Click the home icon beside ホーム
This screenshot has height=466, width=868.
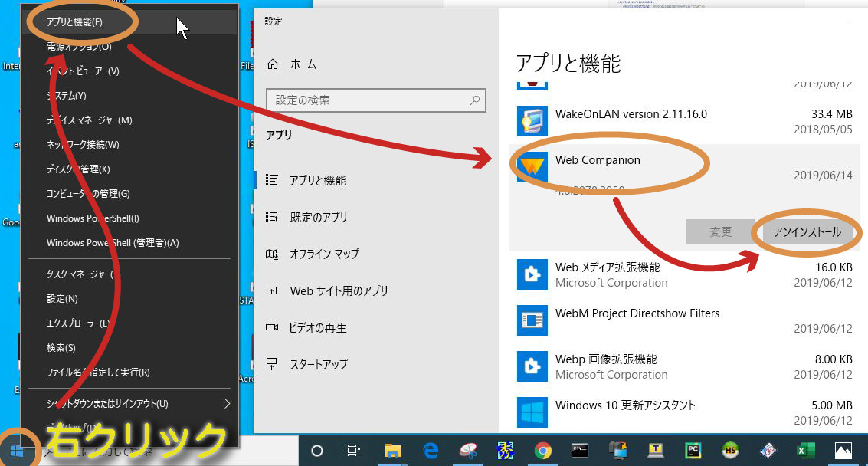[x=273, y=64]
